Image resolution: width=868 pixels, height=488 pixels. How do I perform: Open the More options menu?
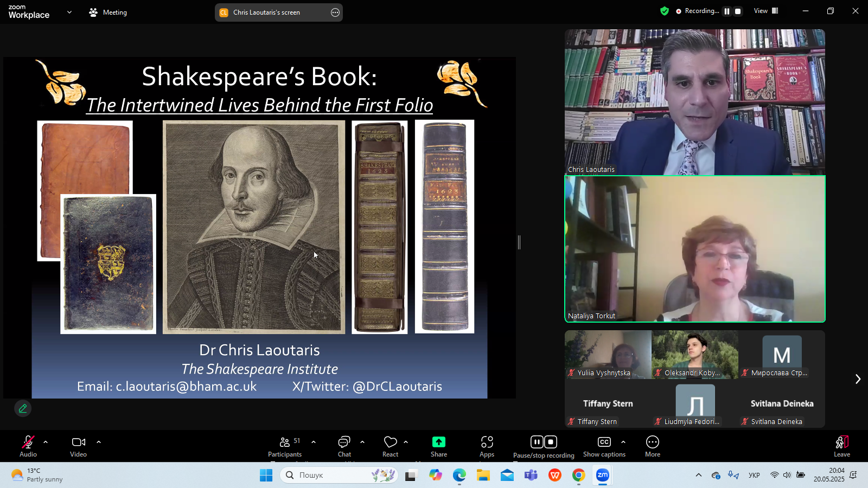pos(652,447)
